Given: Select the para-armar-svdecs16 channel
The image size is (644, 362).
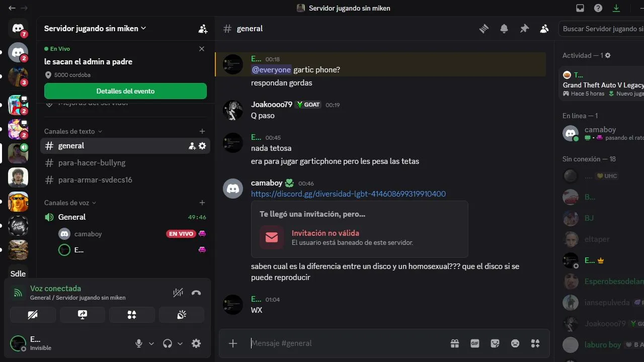Looking at the screenshot, I should pyautogui.click(x=125, y=180).
